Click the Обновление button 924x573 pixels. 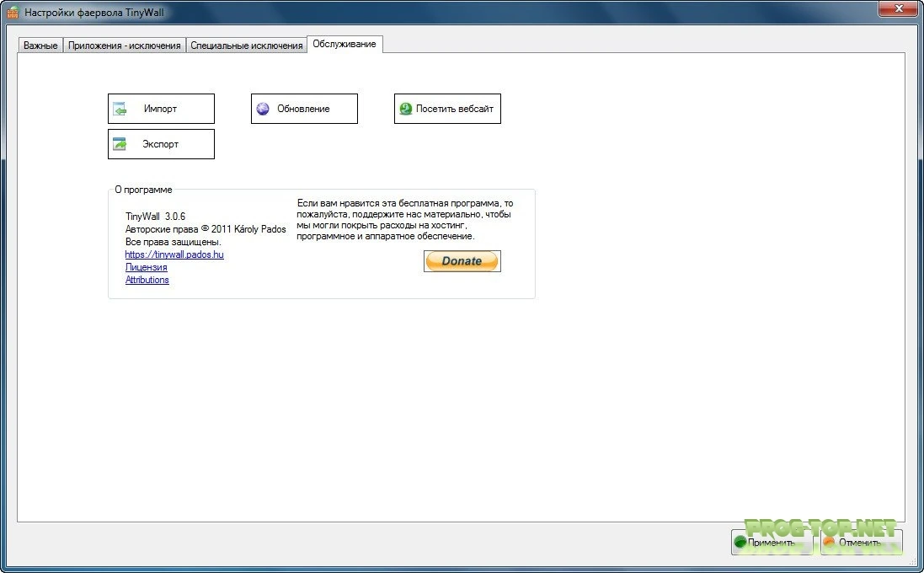304,109
